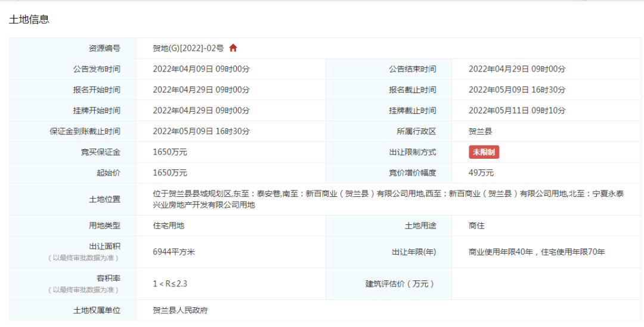644x327 pixels.
Task: Select 挂牌截止时间 value 2022年05月11日 09时10分
Action: point(517,110)
